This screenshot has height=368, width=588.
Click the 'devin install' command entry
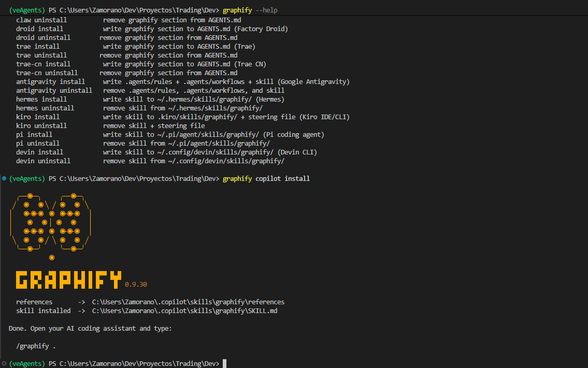click(x=40, y=152)
